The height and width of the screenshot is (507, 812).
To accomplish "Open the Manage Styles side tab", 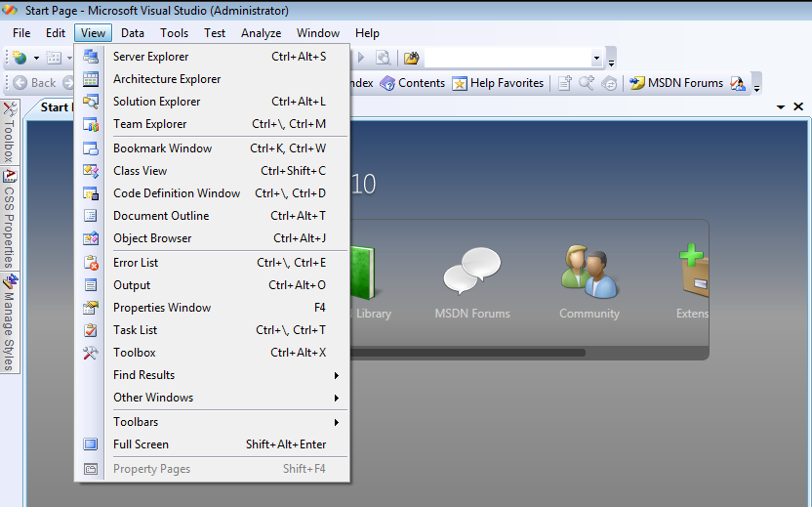I will (10, 322).
